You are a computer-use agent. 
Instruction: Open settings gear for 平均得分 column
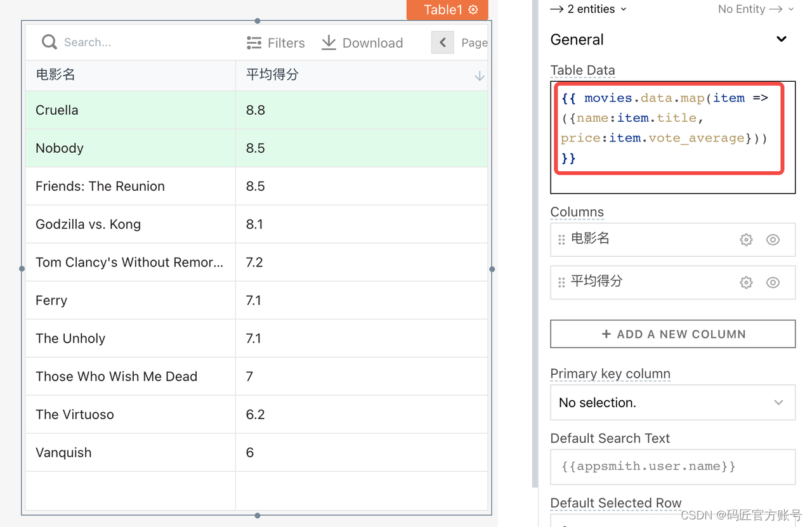[746, 283]
